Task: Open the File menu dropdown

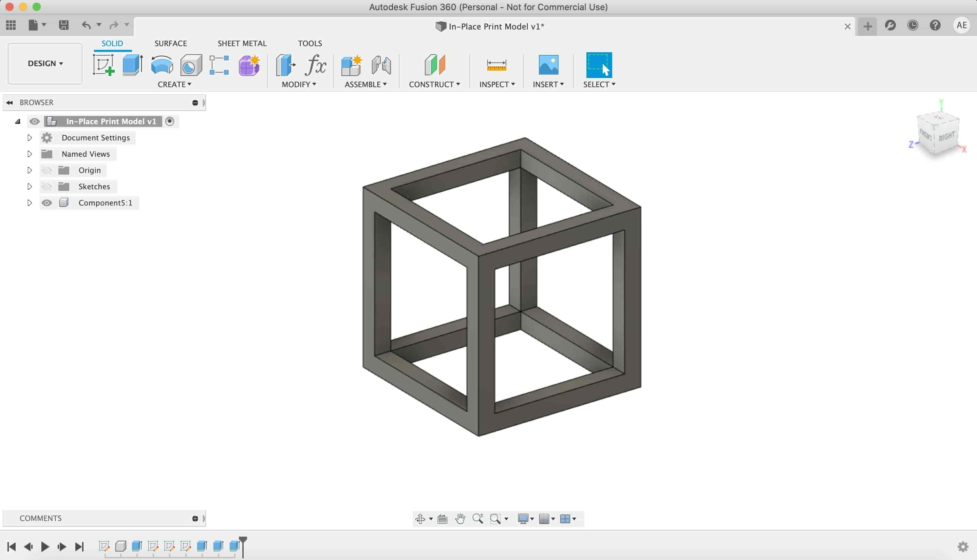Action: click(37, 25)
